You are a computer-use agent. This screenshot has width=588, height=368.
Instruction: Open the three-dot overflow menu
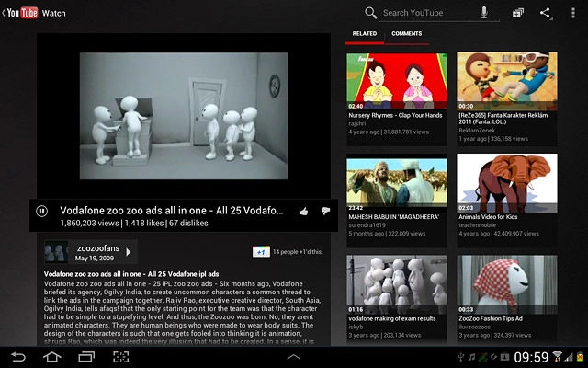click(x=571, y=13)
